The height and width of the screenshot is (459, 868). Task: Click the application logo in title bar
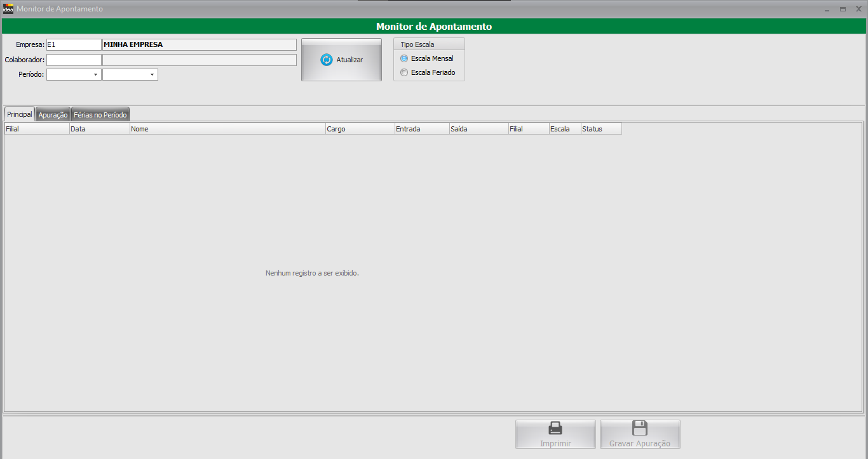click(8, 10)
